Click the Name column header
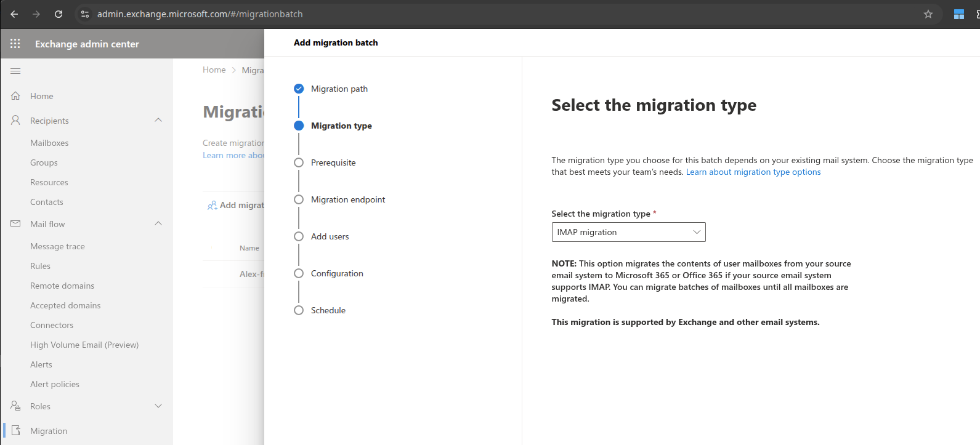The height and width of the screenshot is (445, 980). (x=249, y=248)
